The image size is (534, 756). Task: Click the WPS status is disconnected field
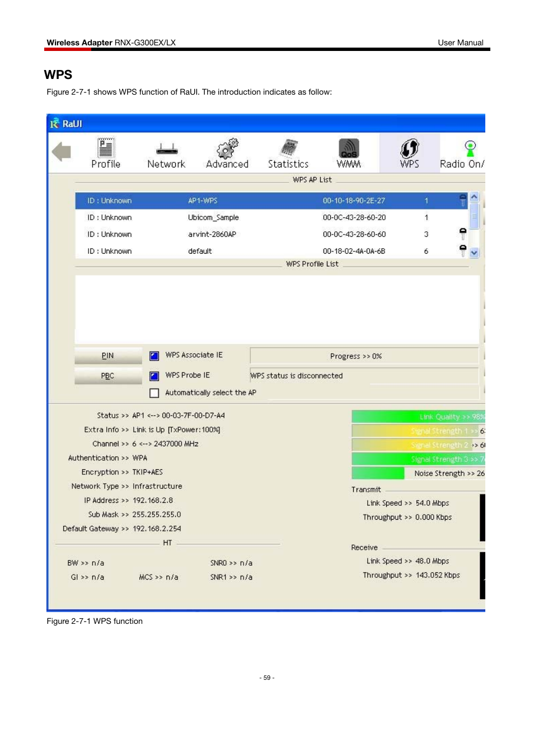[364, 376]
